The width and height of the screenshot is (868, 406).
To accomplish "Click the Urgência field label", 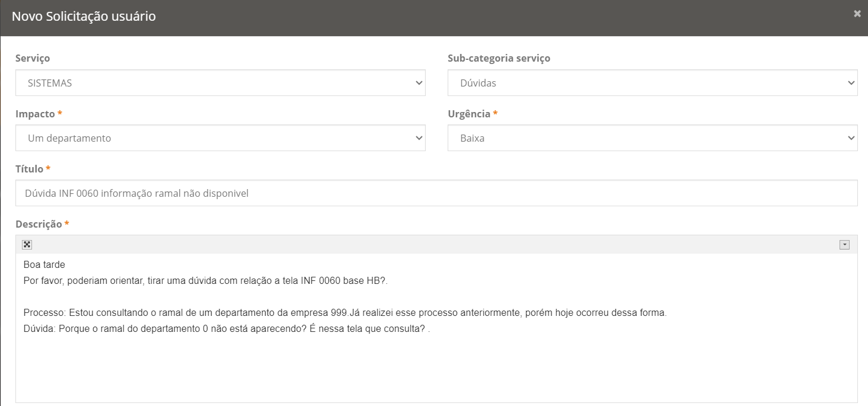I will 469,114.
